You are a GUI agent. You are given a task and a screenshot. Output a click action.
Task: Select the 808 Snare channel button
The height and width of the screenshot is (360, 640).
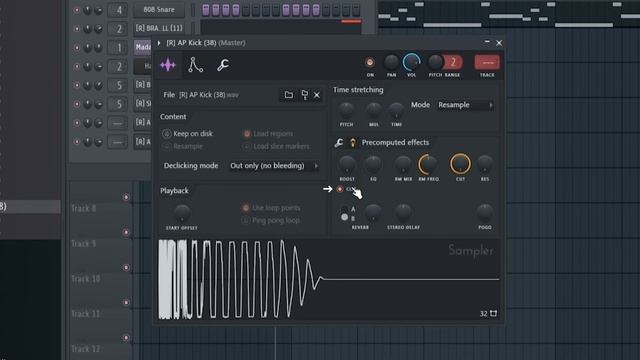(x=159, y=9)
